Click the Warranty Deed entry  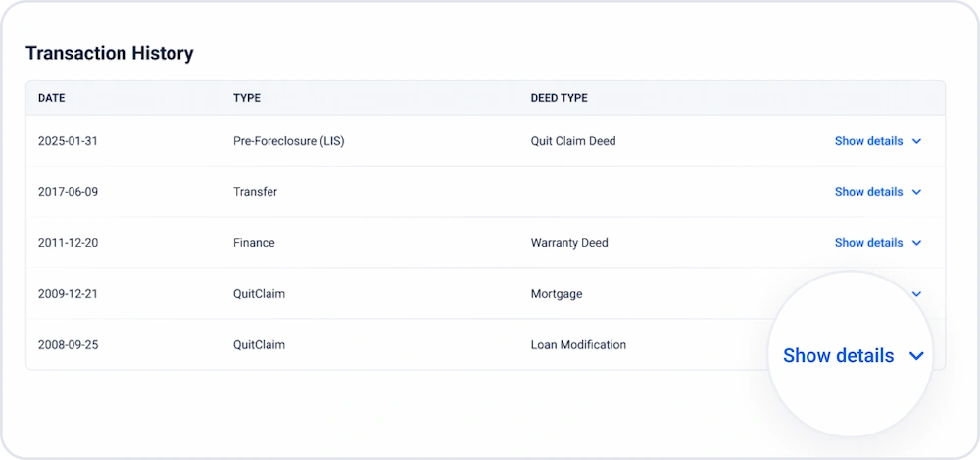pos(569,243)
